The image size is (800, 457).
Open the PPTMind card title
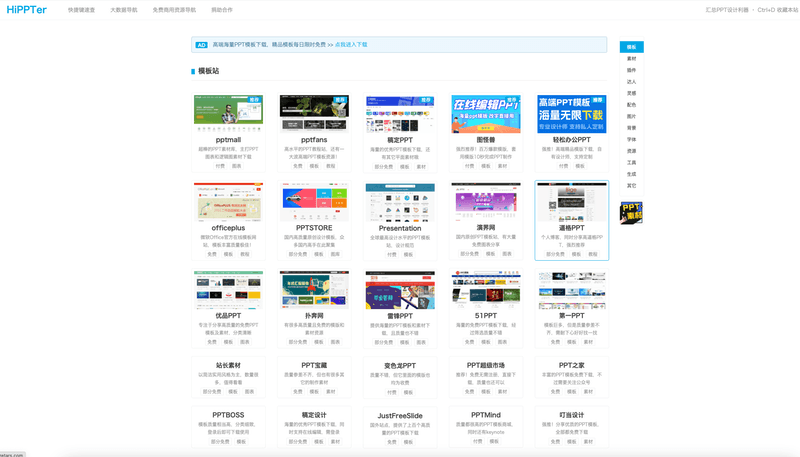486,415
